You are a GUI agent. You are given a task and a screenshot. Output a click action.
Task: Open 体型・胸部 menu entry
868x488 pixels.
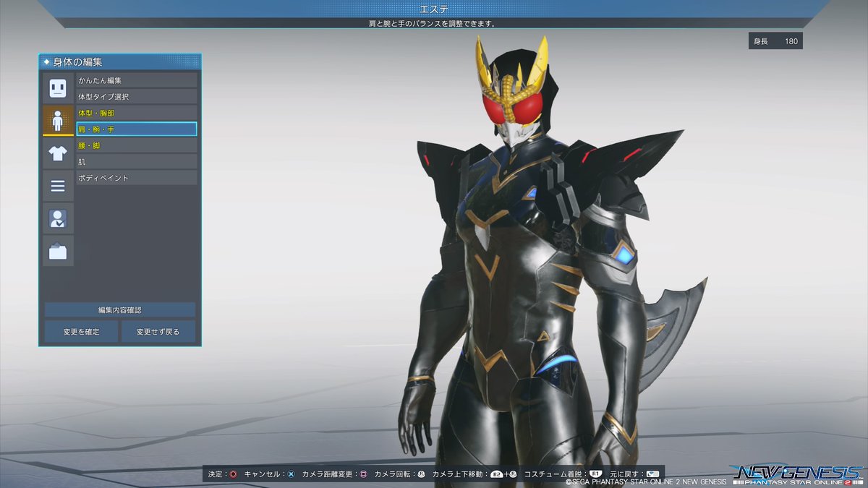(x=137, y=113)
